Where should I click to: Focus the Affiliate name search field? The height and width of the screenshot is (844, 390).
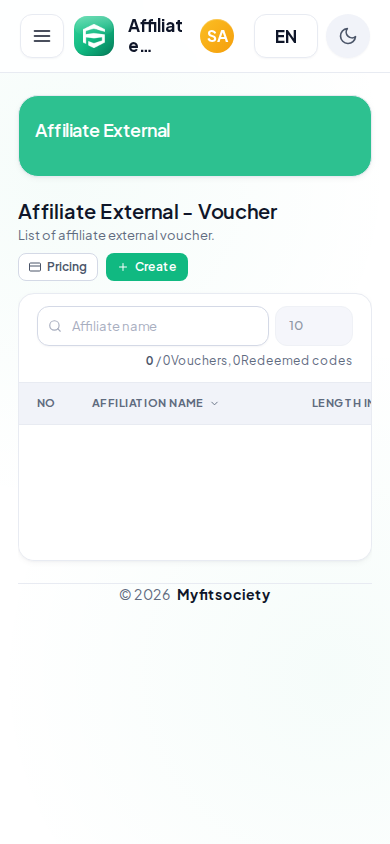click(153, 326)
